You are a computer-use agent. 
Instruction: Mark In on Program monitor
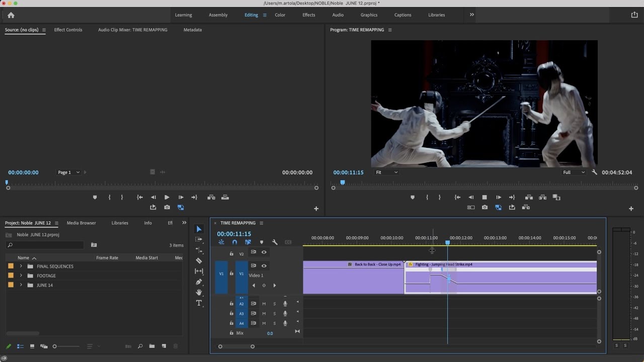click(427, 197)
